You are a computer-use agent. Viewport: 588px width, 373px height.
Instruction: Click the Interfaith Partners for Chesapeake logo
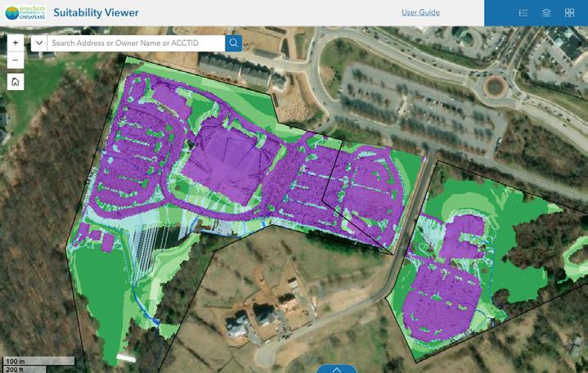tap(25, 12)
